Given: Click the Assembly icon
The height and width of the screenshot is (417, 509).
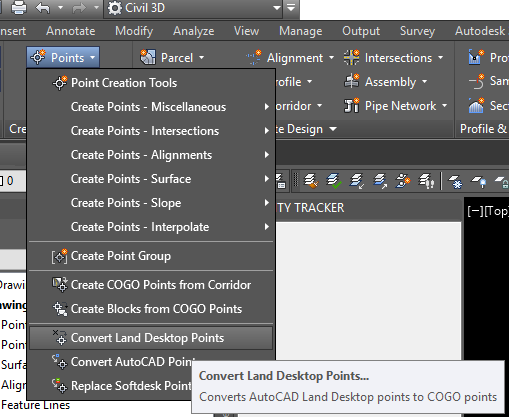Looking at the screenshot, I should [352, 81].
